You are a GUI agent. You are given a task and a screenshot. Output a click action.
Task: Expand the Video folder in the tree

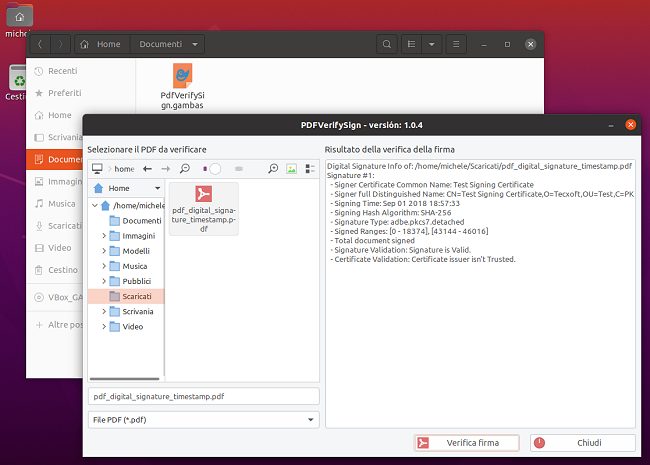click(x=104, y=327)
